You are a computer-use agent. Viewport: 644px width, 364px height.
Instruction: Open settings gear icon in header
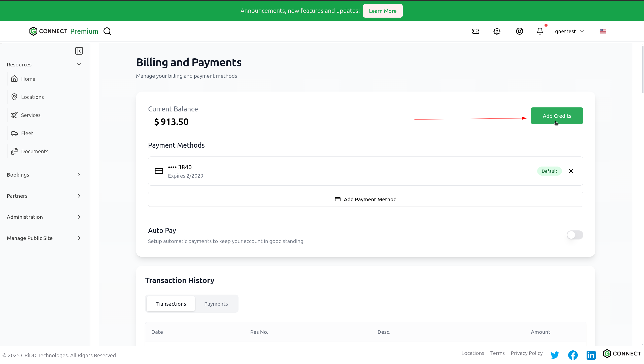tap(497, 31)
